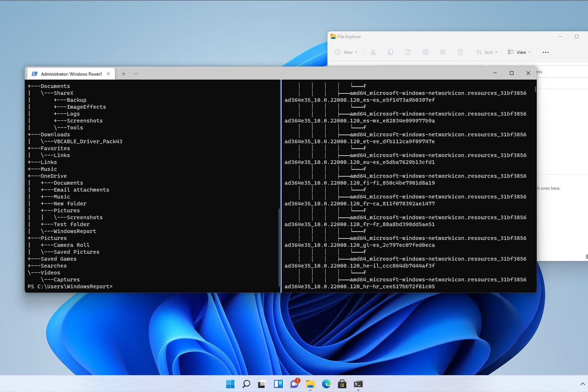Click the Share icon in File Explorer

click(x=442, y=52)
